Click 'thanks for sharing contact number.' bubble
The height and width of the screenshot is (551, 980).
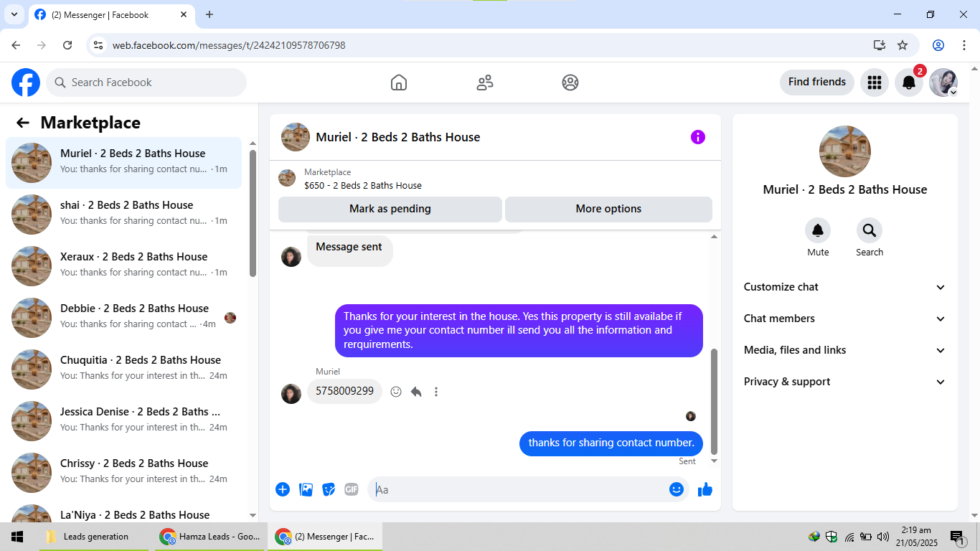click(x=611, y=443)
